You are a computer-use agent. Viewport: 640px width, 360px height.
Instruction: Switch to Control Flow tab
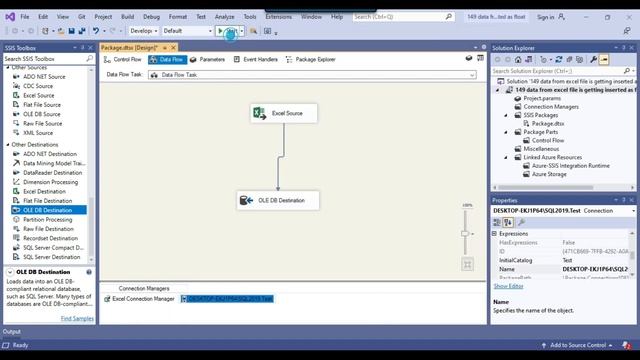tap(122, 60)
